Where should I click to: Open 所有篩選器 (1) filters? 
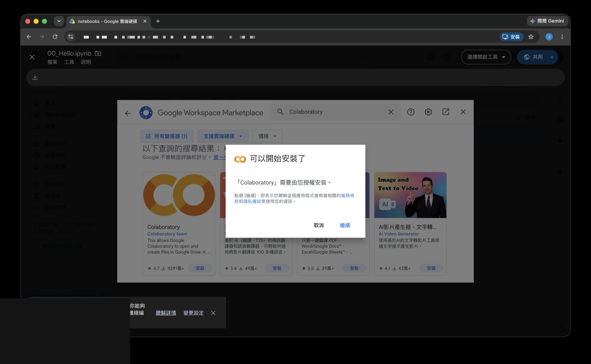click(x=167, y=136)
